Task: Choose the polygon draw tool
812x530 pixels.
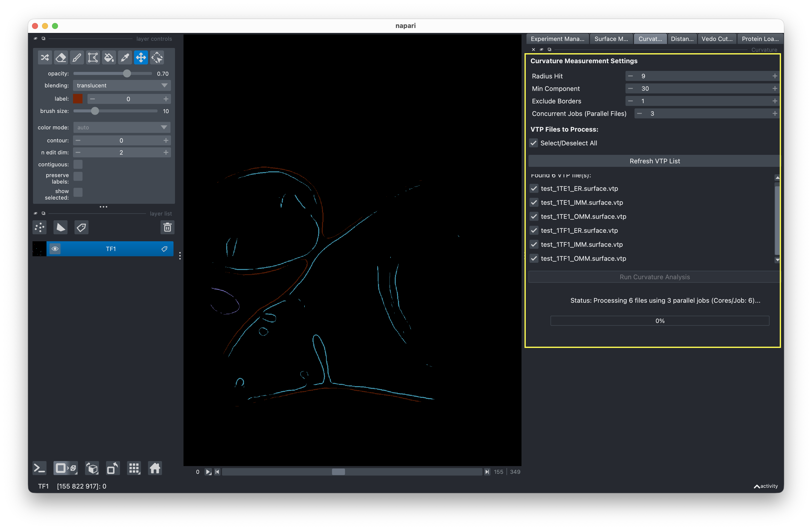Action: (x=93, y=58)
